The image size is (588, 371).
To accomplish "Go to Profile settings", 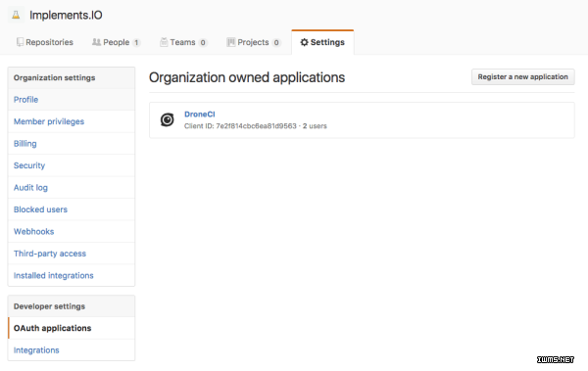I will [x=25, y=100].
